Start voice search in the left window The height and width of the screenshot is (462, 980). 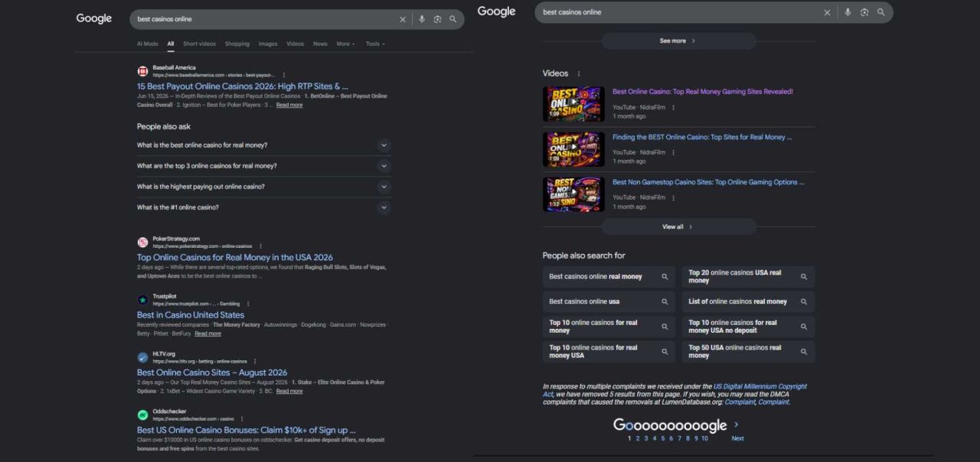[422, 19]
